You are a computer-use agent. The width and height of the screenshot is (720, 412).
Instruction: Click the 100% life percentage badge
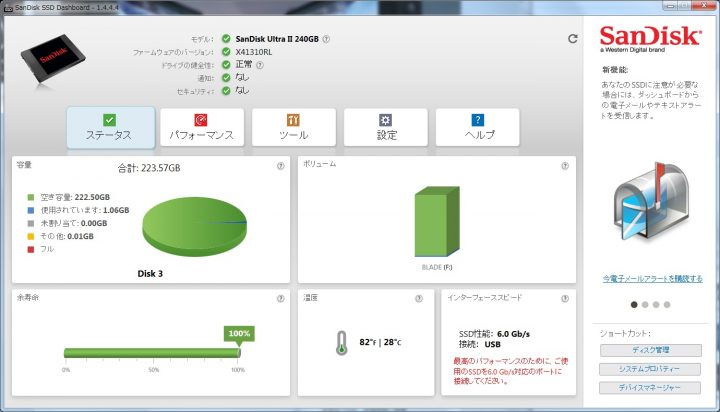[239, 334]
